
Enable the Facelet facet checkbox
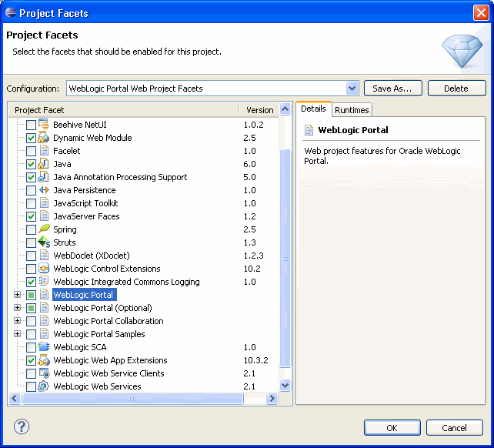click(x=31, y=151)
